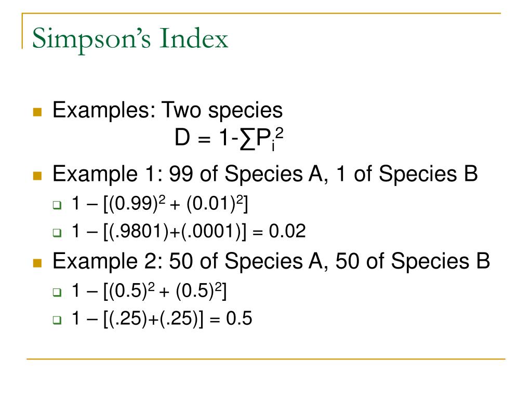Click the hollow square bullet before .25 line
This screenshot has width=532, height=399.
click(x=57, y=320)
